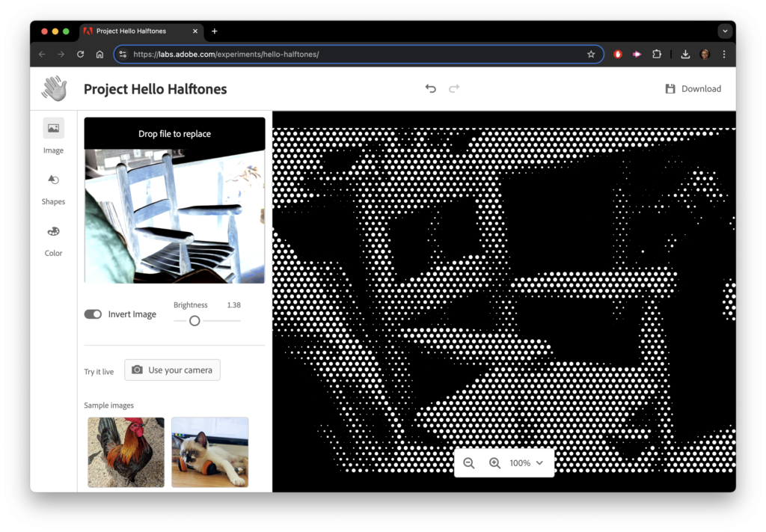The height and width of the screenshot is (532, 766).
Task: Click the Try it live label
Action: pos(99,372)
